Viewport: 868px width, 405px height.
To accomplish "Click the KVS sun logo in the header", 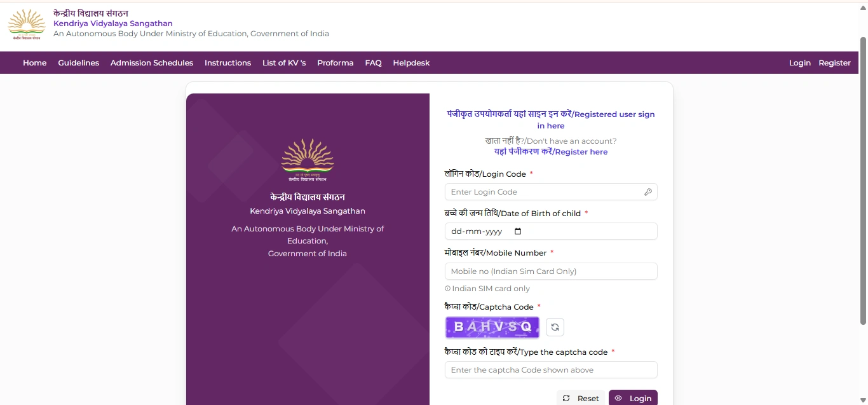I will pos(26,23).
